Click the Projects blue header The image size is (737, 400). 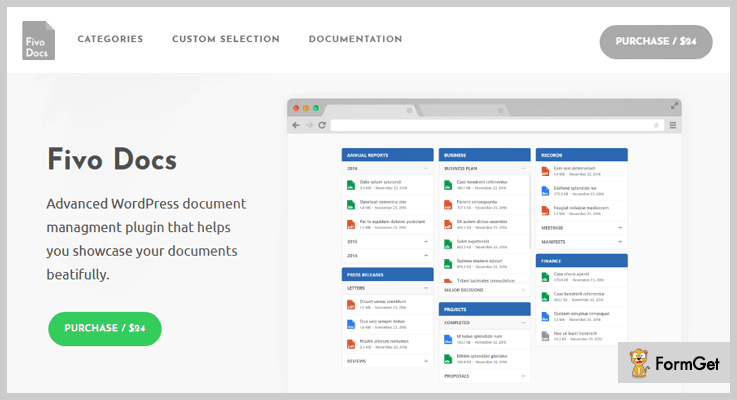pos(485,309)
